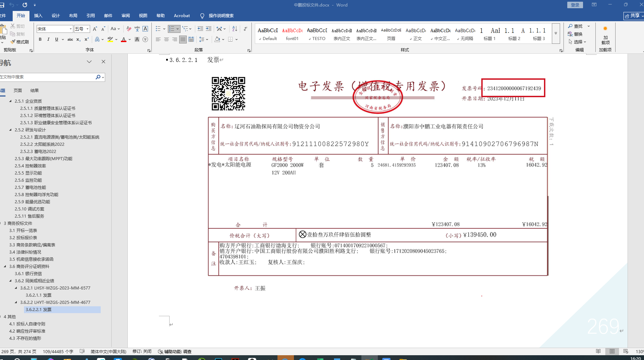Image resolution: width=644 pixels, height=360 pixels.
Task: Collapse 3.6.2 同类或相近业绩 node
Action: (x=11, y=281)
